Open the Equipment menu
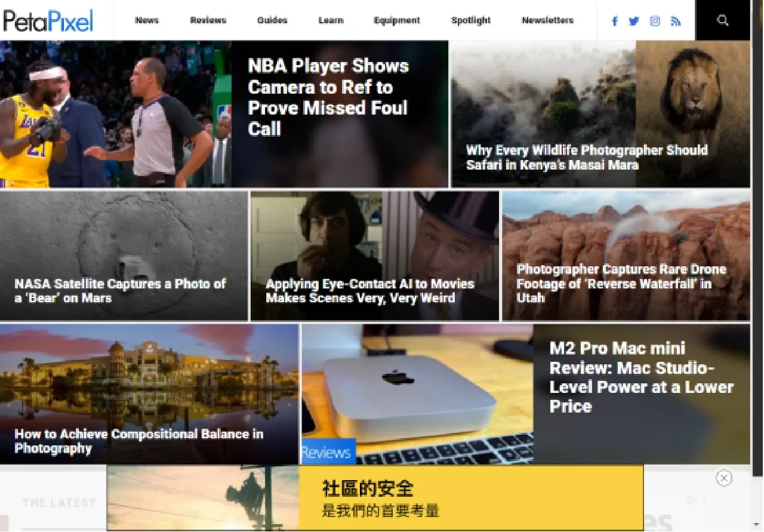 click(397, 20)
